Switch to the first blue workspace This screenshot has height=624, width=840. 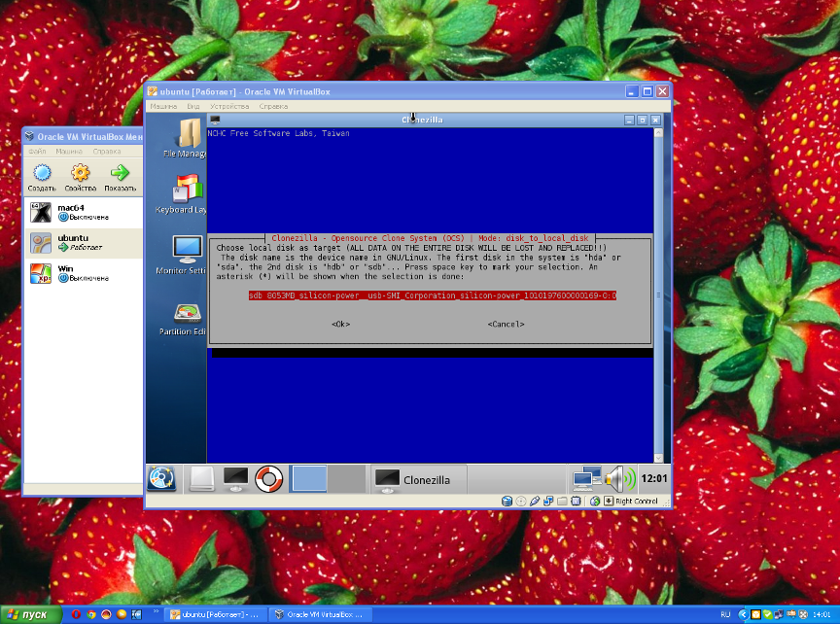coord(308,479)
